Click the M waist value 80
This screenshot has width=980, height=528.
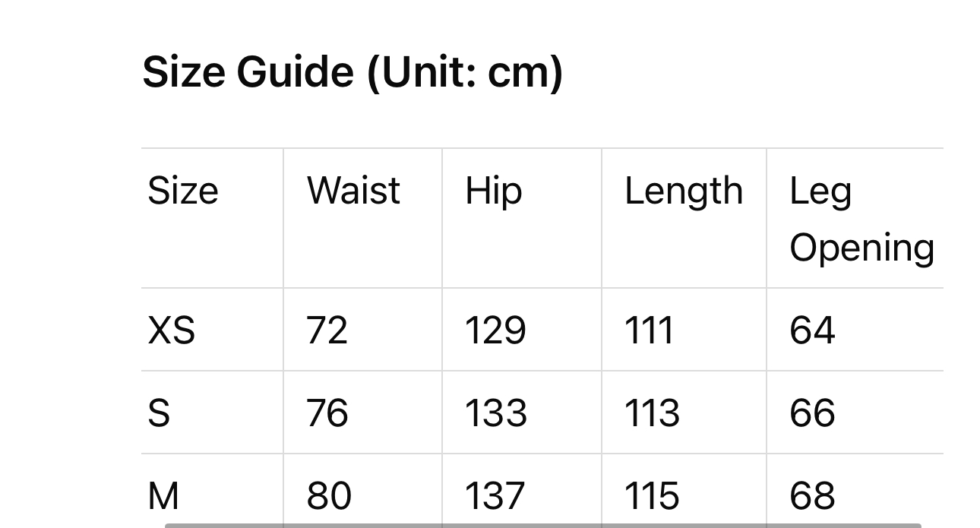pyautogui.click(x=328, y=495)
